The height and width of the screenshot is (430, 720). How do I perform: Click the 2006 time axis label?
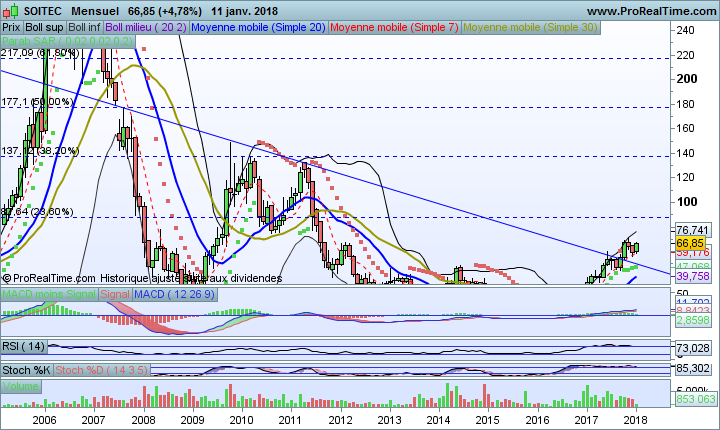point(45,420)
